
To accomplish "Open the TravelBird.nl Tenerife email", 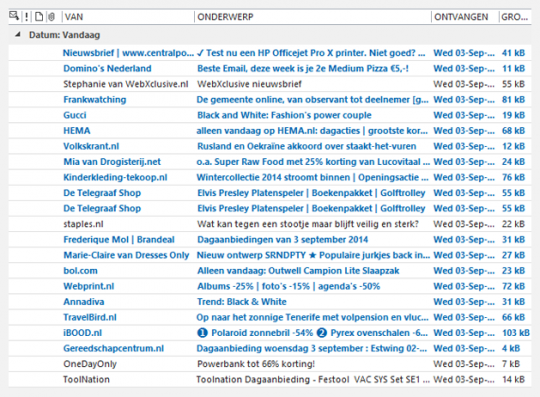I will (270, 317).
